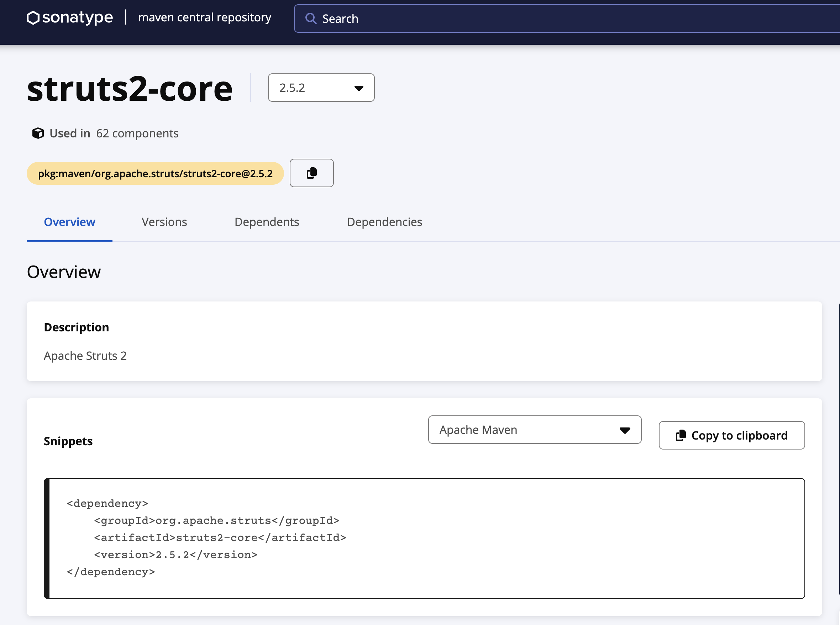Click the version selector arrow caret
Screen dimensions: 840x625
pyautogui.click(x=359, y=88)
